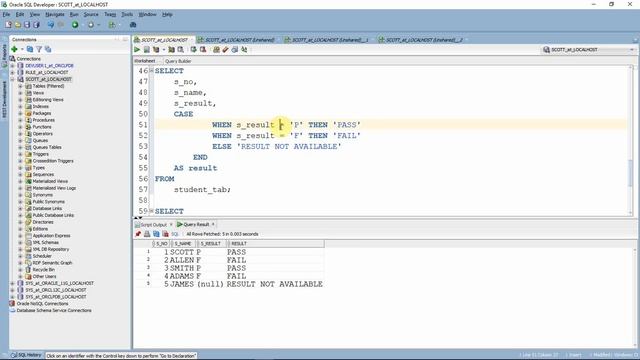Click the To Upper/Lower/InitCap icon
Image resolution: width=640 pixels, height=360 pixels.
(x=244, y=50)
